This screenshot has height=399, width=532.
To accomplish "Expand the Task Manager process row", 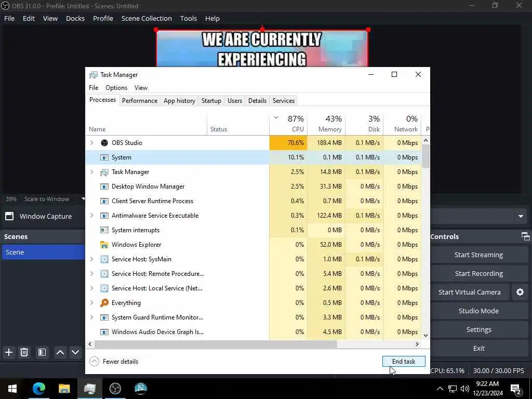I will click(91, 172).
